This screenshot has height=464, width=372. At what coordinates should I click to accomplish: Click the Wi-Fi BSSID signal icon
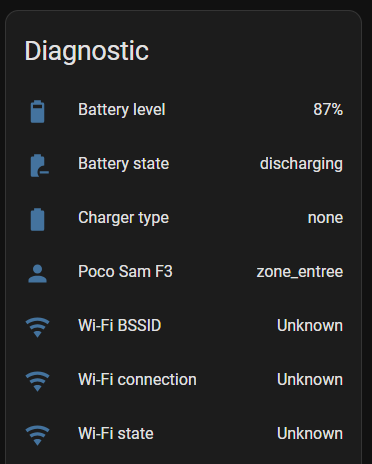point(37,327)
